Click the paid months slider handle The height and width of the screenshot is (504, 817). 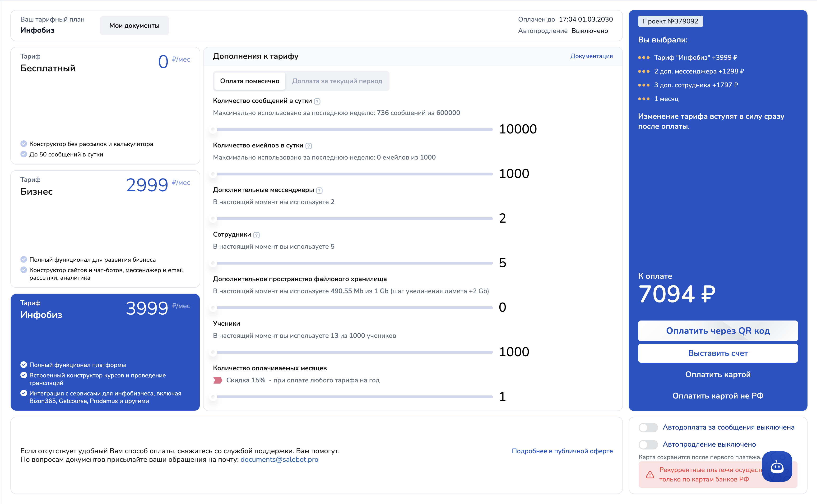click(x=213, y=397)
